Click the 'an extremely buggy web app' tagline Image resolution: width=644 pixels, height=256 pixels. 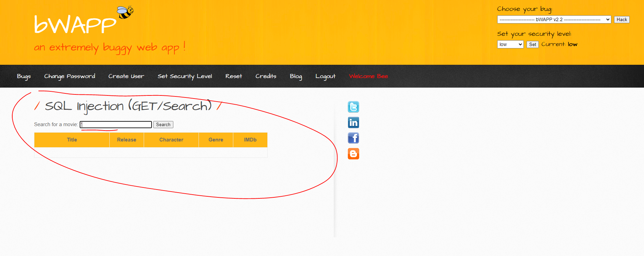click(x=110, y=47)
